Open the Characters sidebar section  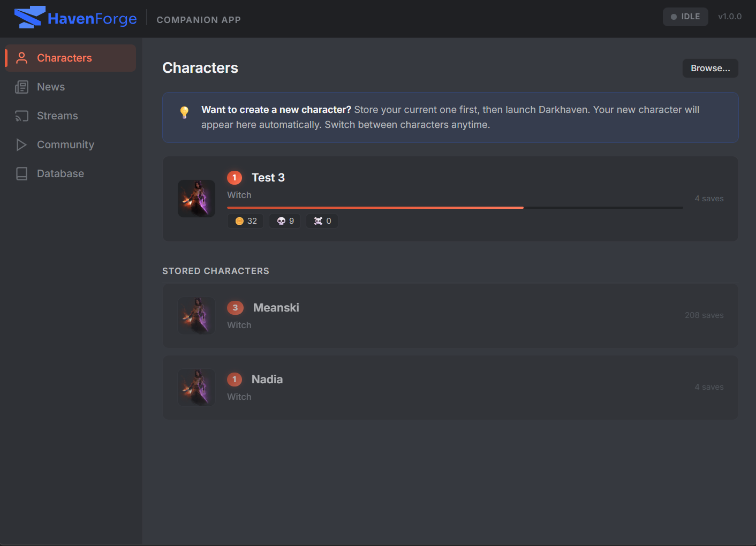click(64, 58)
